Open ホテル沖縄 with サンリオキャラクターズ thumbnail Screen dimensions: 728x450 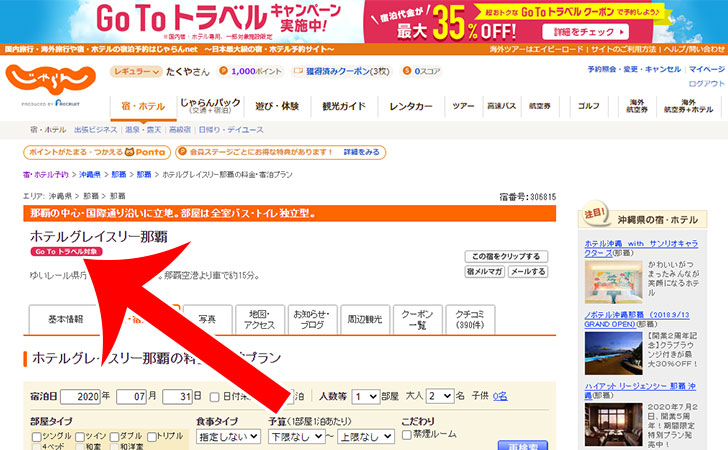click(613, 282)
